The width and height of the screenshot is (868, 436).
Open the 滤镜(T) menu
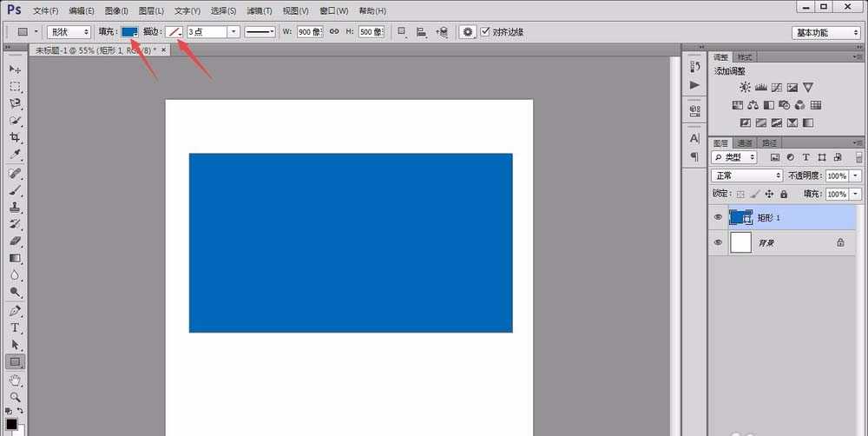point(260,11)
